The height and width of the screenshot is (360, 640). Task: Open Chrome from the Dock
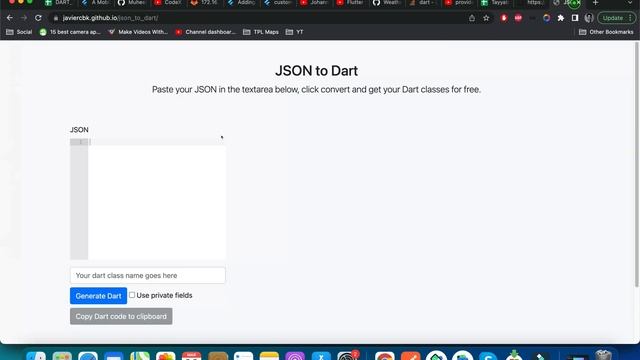tap(384, 356)
